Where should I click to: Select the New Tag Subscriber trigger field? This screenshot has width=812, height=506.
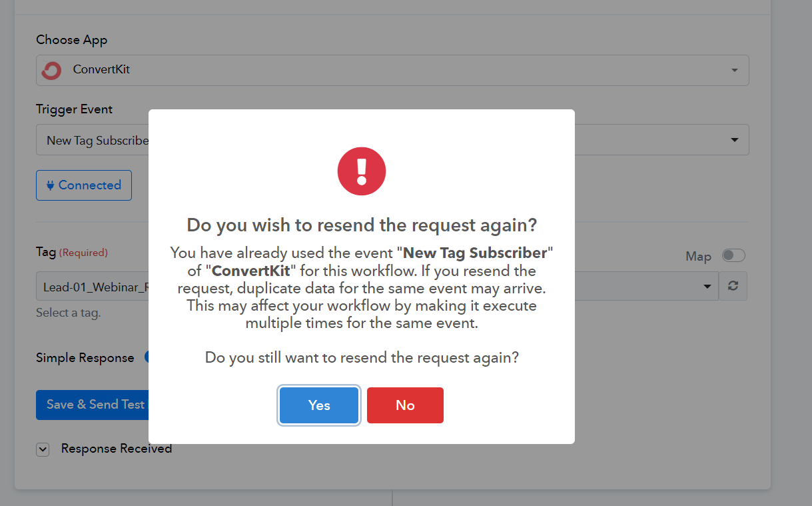pyautogui.click(x=392, y=140)
